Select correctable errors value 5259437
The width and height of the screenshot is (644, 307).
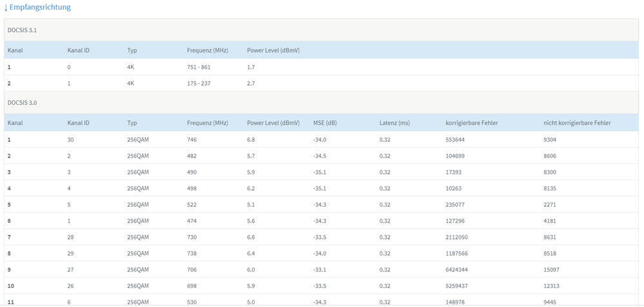click(456, 286)
